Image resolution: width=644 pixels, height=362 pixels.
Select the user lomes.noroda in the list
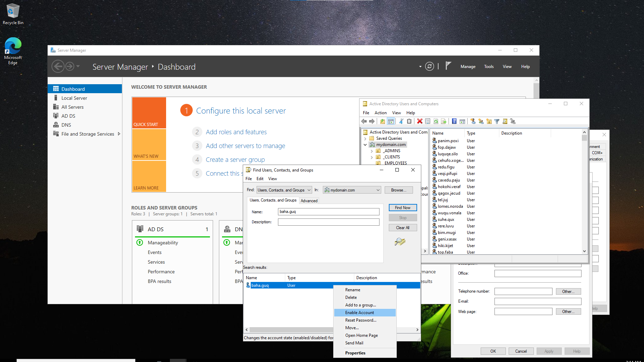(x=450, y=206)
